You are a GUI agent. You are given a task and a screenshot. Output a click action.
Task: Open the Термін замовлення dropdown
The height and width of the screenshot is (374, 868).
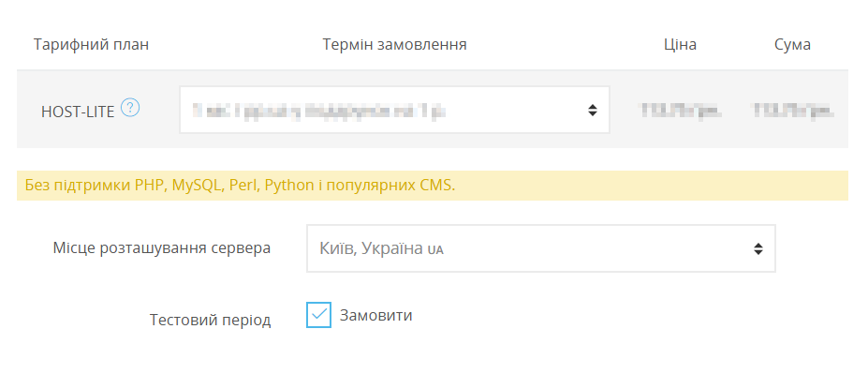click(x=394, y=110)
